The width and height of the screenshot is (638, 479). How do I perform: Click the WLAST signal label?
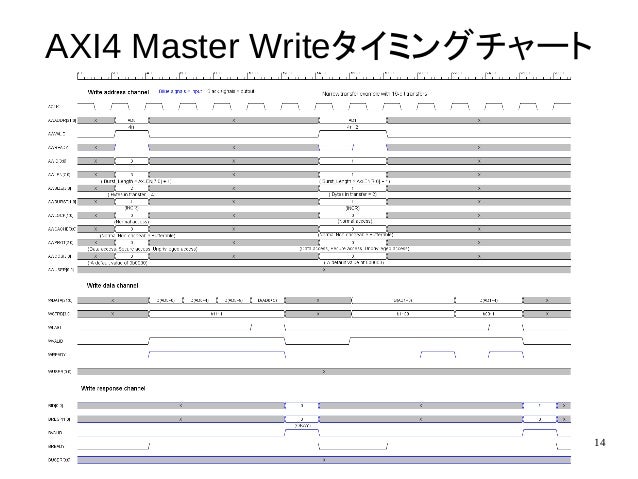(x=55, y=328)
